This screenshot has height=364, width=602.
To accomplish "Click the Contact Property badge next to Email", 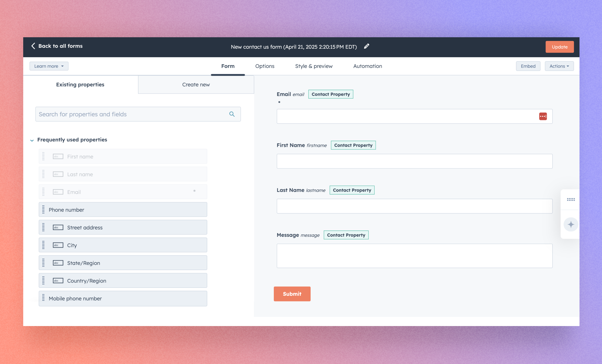I will coord(331,94).
